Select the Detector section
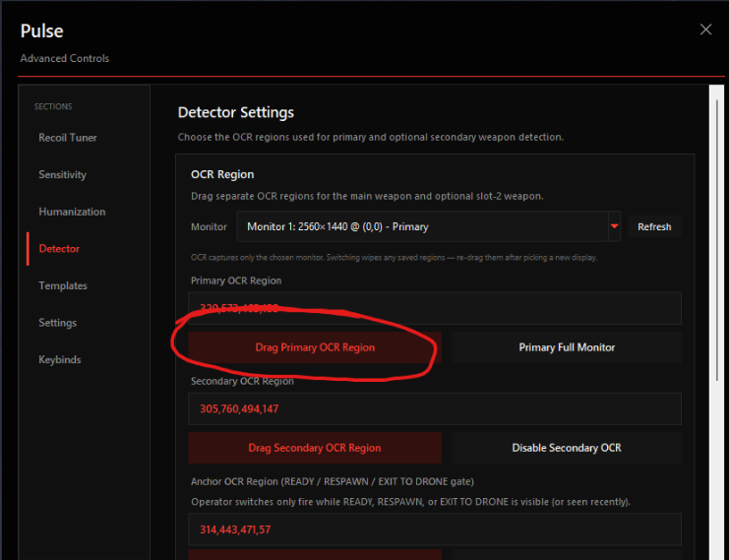The height and width of the screenshot is (560, 729). pyautogui.click(x=59, y=249)
